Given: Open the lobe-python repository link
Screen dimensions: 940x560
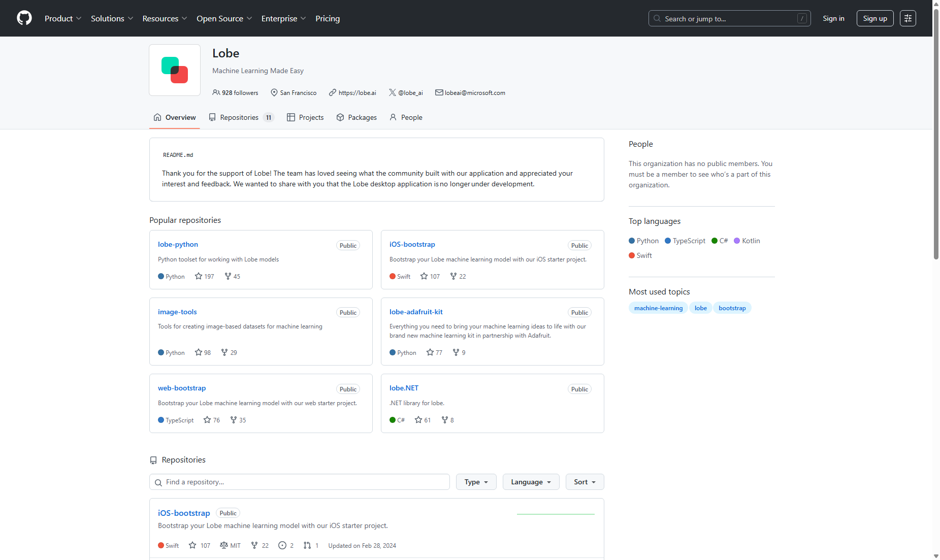Looking at the screenshot, I should click(x=178, y=244).
